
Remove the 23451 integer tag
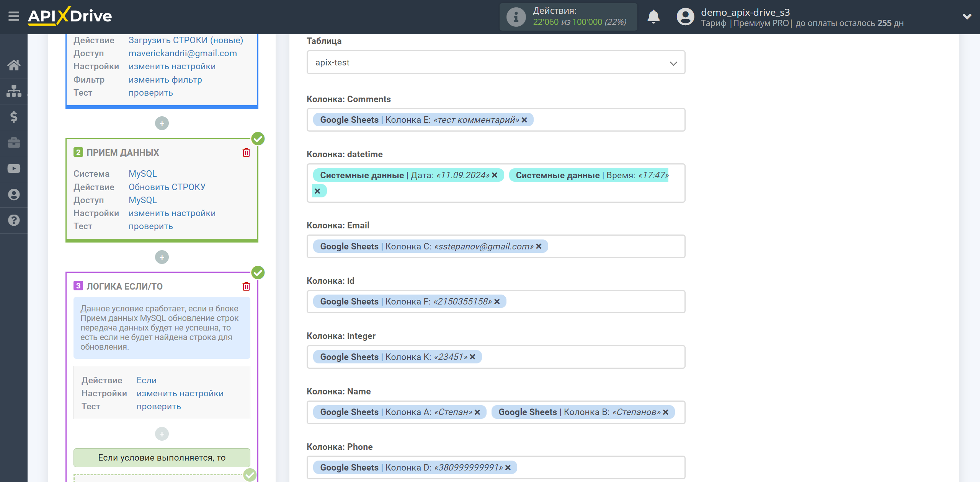[x=473, y=357]
